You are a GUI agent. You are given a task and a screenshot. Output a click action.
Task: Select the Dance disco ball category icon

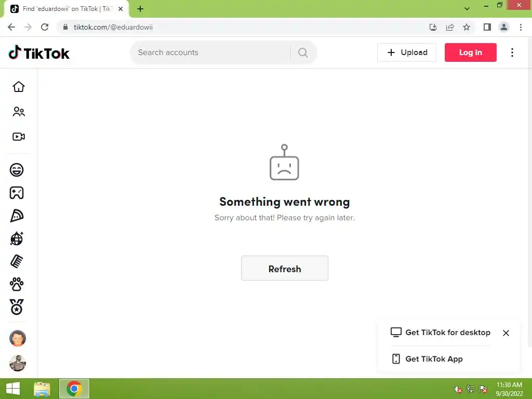pyautogui.click(x=17, y=238)
